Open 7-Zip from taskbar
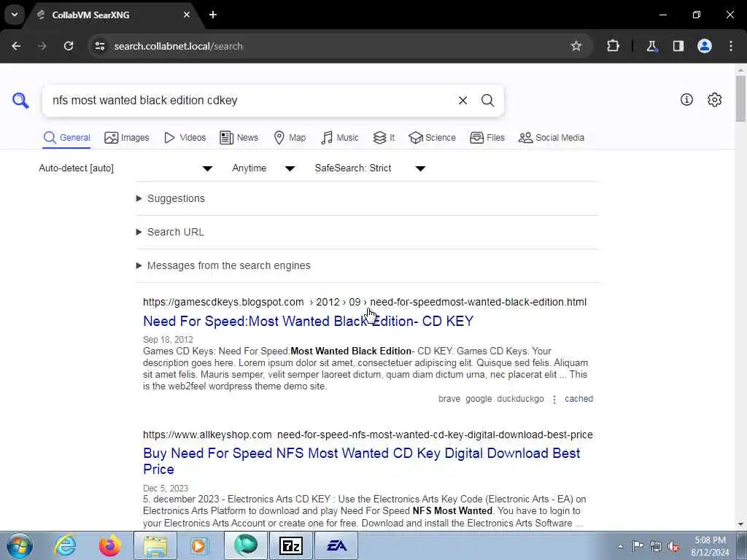Screen dimensions: 747x560 pyautogui.click(x=291, y=545)
